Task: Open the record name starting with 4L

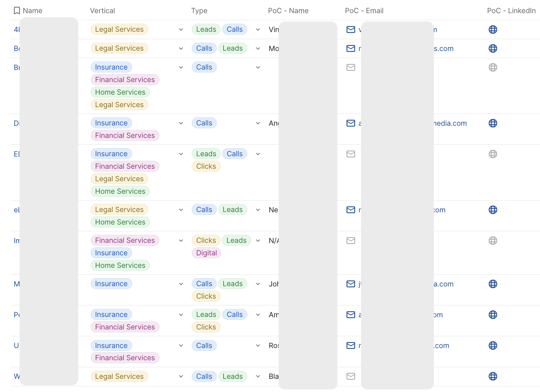Action: pos(17,29)
